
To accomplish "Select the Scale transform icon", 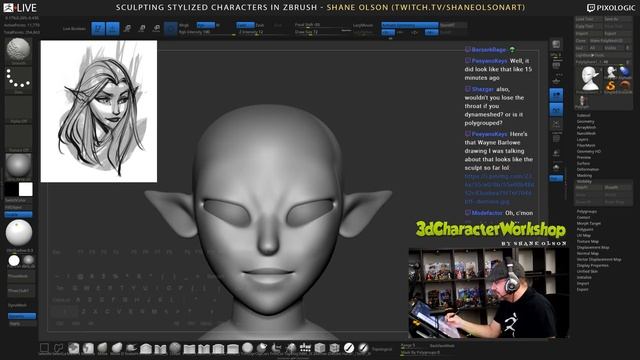I will click(142, 29).
